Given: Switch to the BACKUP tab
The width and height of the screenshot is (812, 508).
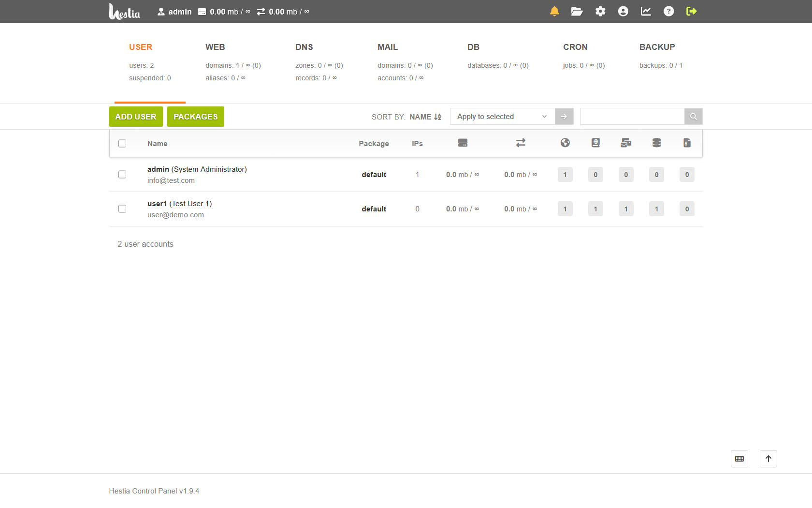Looking at the screenshot, I should (x=657, y=47).
